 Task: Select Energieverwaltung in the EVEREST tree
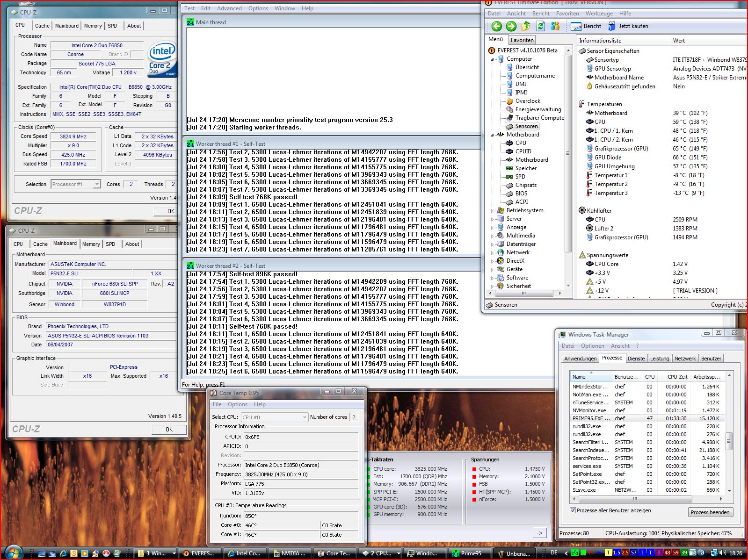pyautogui.click(x=538, y=109)
